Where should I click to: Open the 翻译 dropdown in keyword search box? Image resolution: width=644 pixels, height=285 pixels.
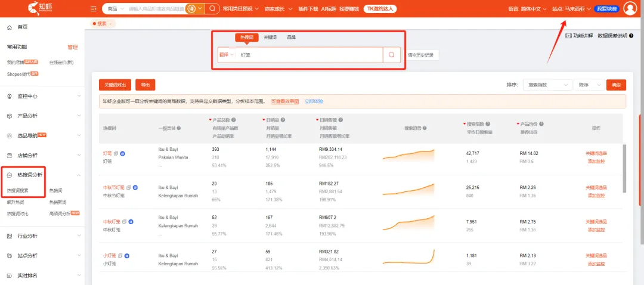click(x=227, y=55)
